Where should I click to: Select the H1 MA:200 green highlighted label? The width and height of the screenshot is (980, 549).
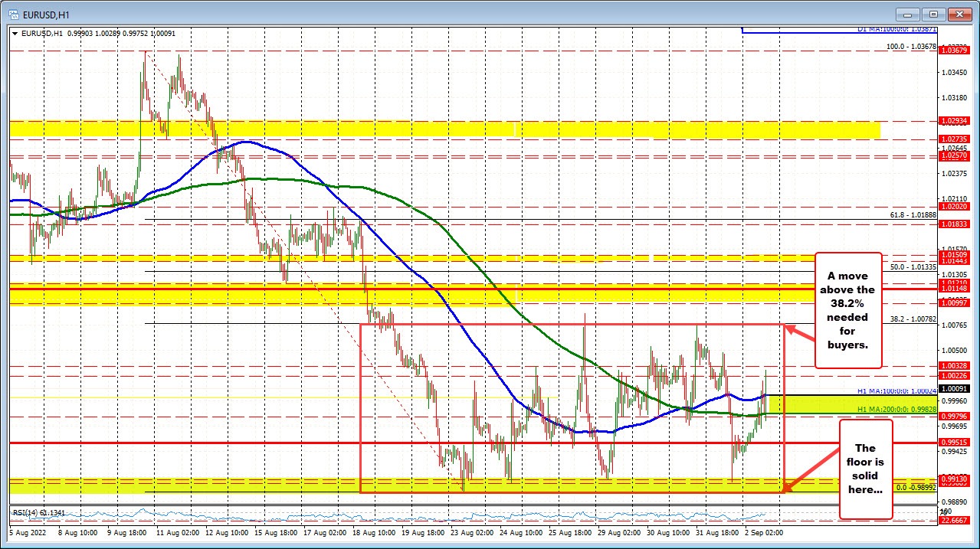click(x=897, y=409)
